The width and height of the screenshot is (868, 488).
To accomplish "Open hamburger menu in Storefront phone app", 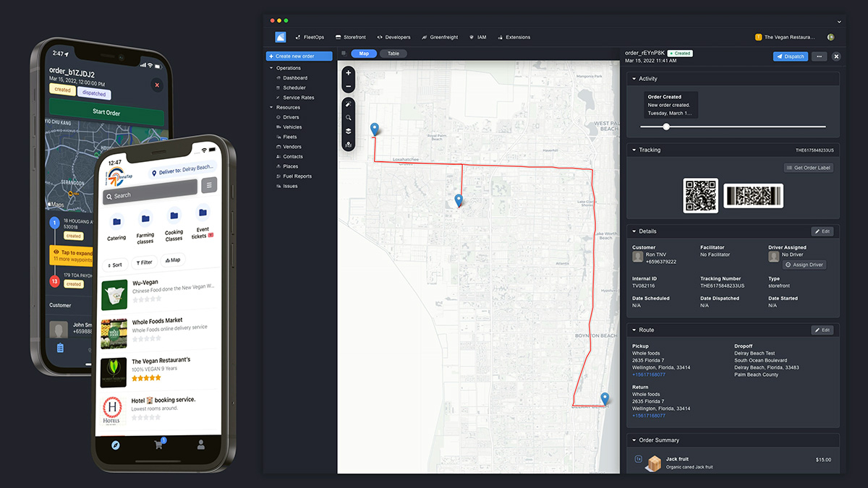I will point(209,185).
